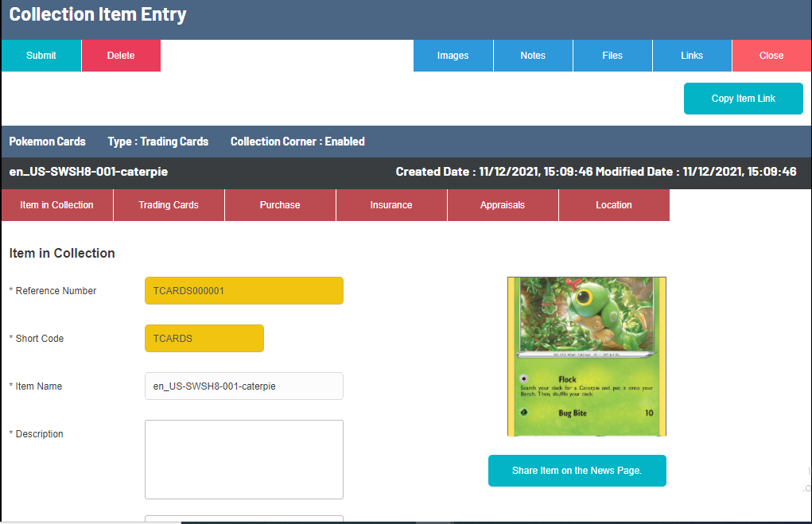Open the Links section
The image size is (812, 524).
click(692, 56)
